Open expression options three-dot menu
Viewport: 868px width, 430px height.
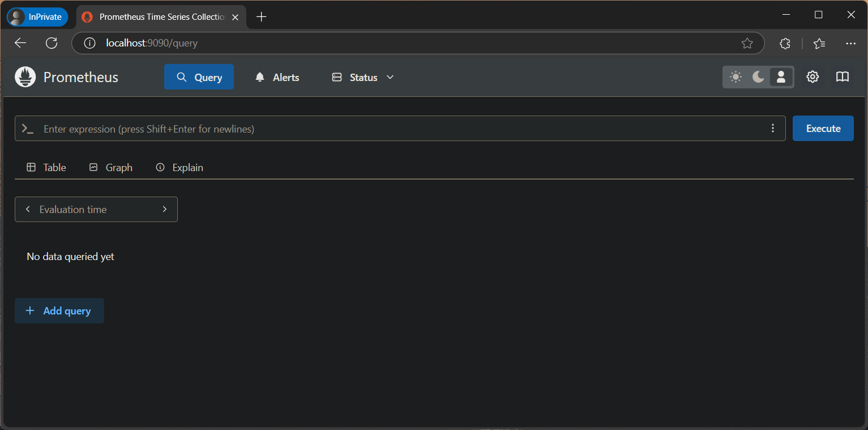pos(773,129)
